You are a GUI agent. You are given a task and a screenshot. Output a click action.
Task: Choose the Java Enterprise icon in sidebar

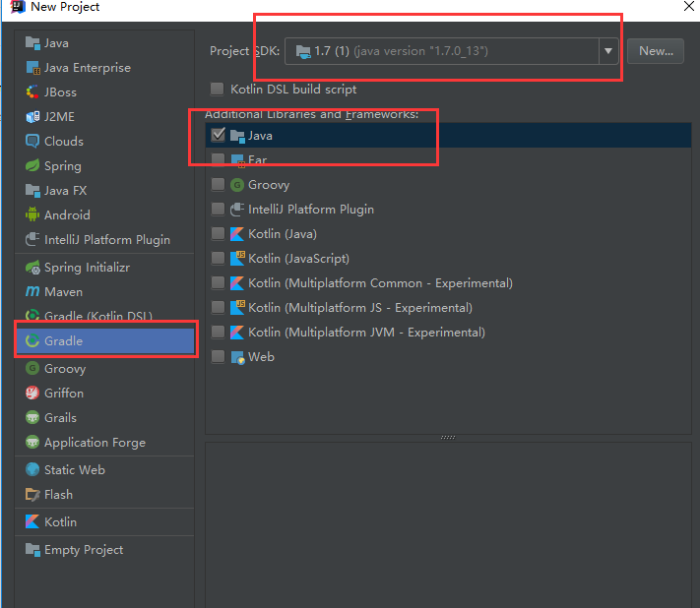(32, 68)
